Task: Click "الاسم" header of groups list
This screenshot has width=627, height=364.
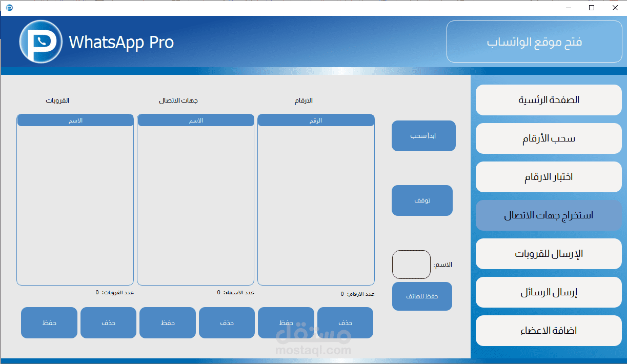Action: tap(75, 120)
